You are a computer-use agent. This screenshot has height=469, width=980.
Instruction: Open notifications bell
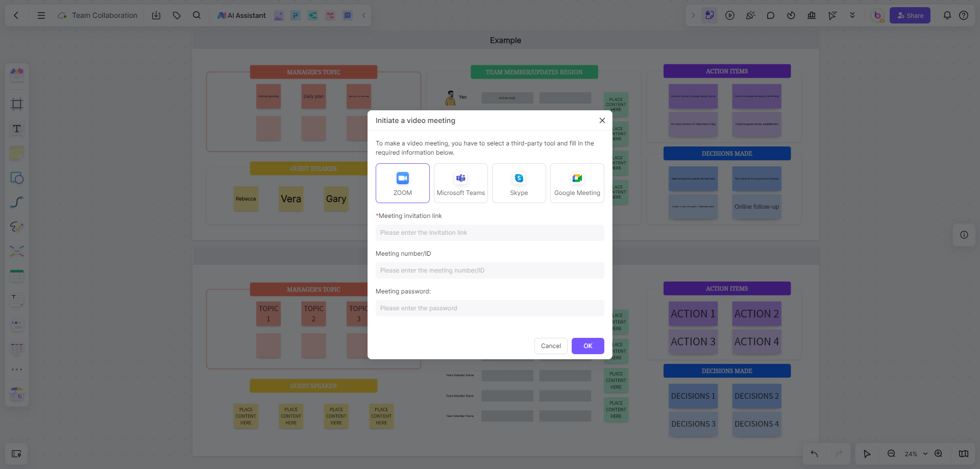coord(947,15)
